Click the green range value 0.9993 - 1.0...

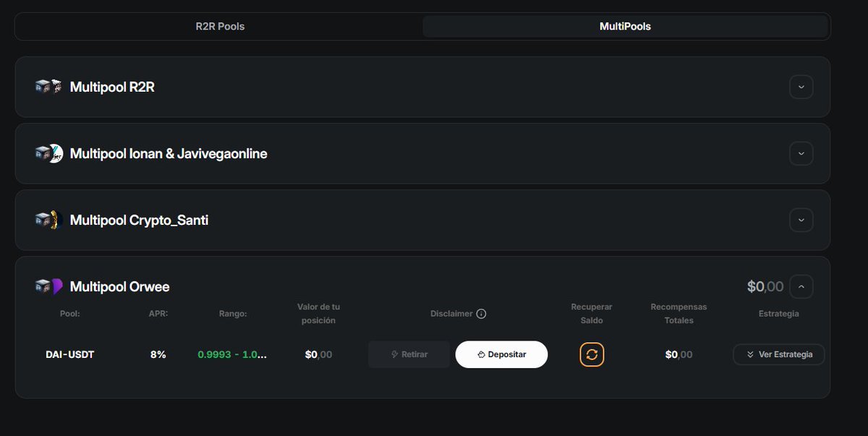[x=232, y=354]
